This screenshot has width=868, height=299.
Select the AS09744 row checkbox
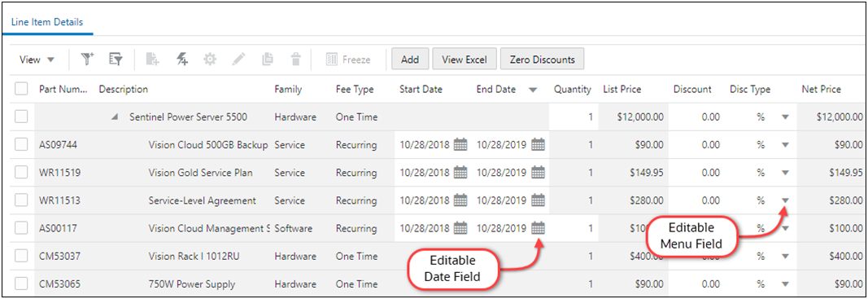tap(21, 145)
